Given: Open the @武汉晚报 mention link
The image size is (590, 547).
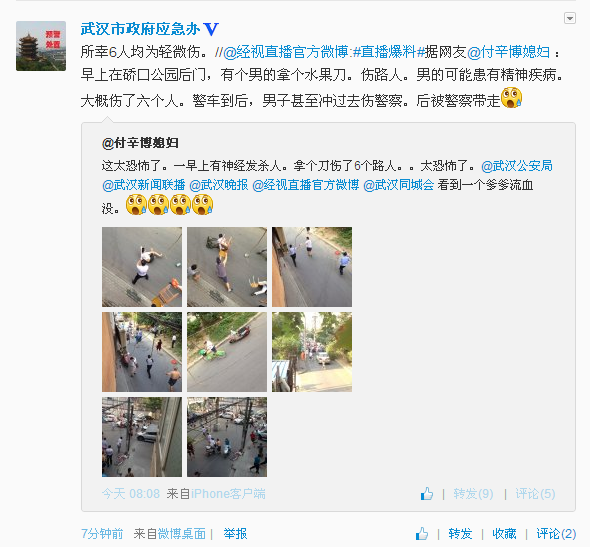Looking at the screenshot, I should [219, 185].
